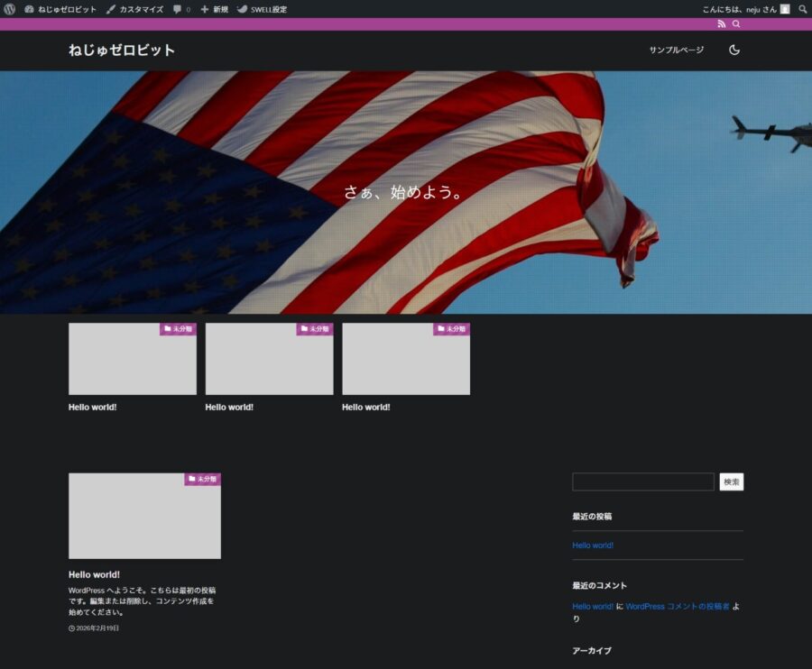Open search via purple bar magnifier icon

[x=736, y=24]
